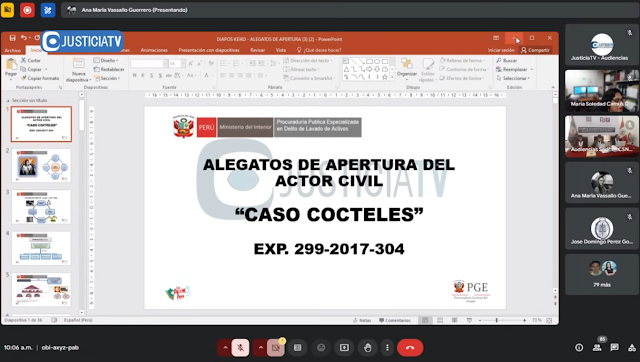Leave the call with the red hang-up button

pos(410,348)
